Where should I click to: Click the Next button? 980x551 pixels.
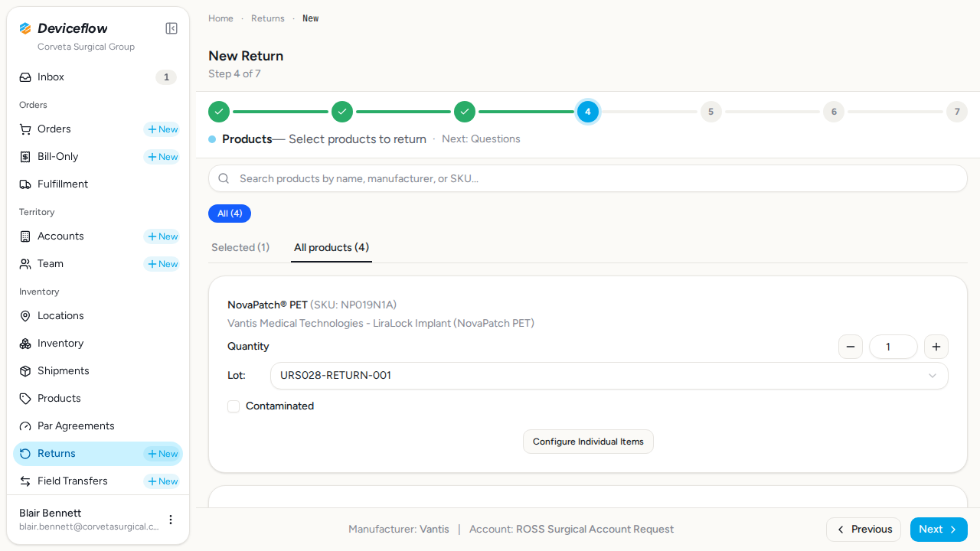pos(939,530)
